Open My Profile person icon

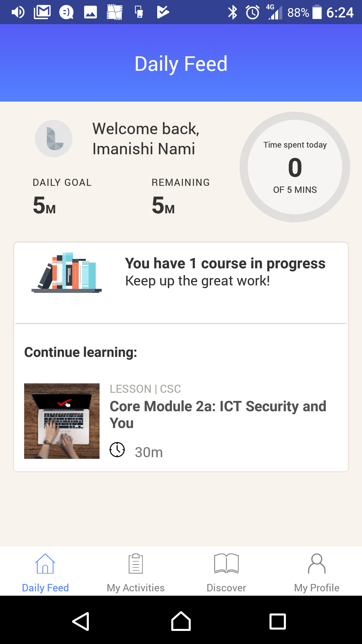pyautogui.click(x=317, y=563)
